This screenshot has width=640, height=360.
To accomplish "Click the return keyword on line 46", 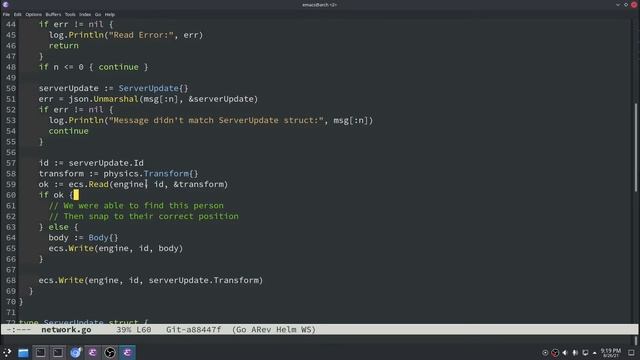I will pyautogui.click(x=64, y=45).
